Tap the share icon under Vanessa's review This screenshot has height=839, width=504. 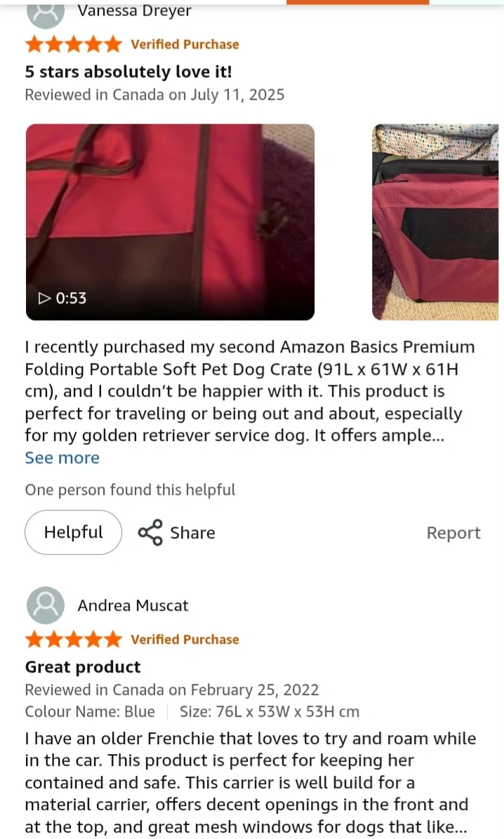point(150,532)
